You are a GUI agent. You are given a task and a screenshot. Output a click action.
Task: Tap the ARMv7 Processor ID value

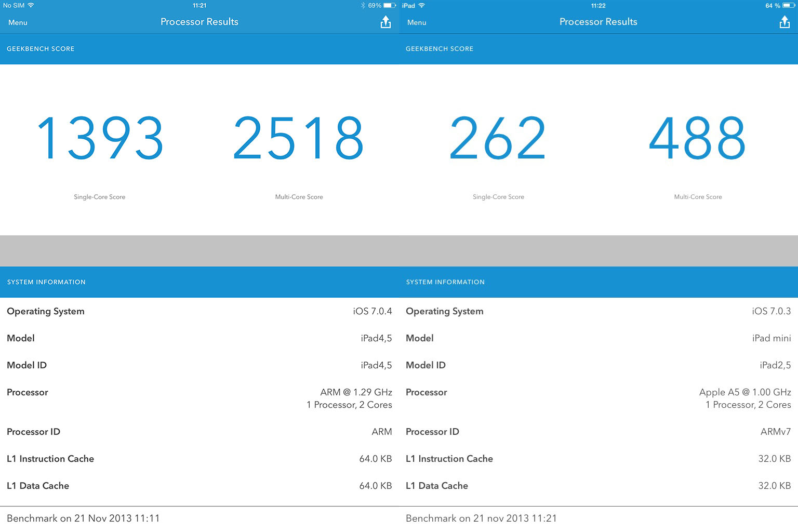pos(775,432)
